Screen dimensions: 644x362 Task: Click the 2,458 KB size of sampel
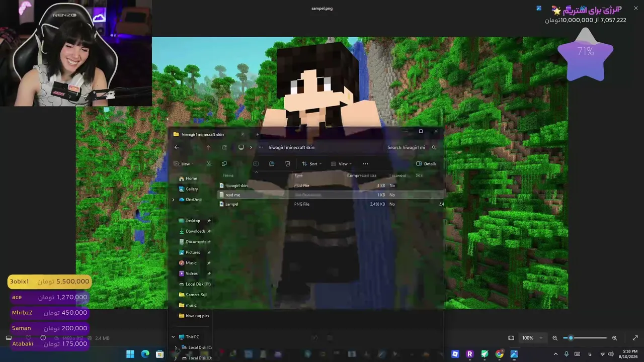point(377,204)
